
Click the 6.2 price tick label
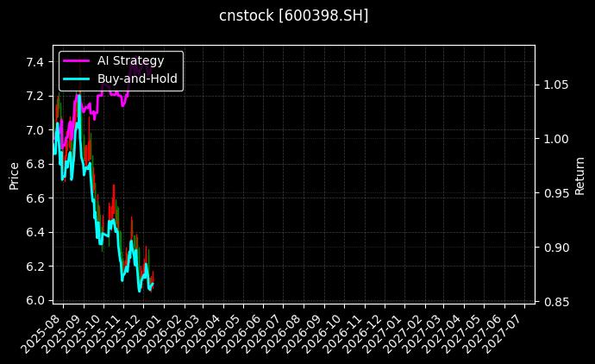(x=34, y=267)
